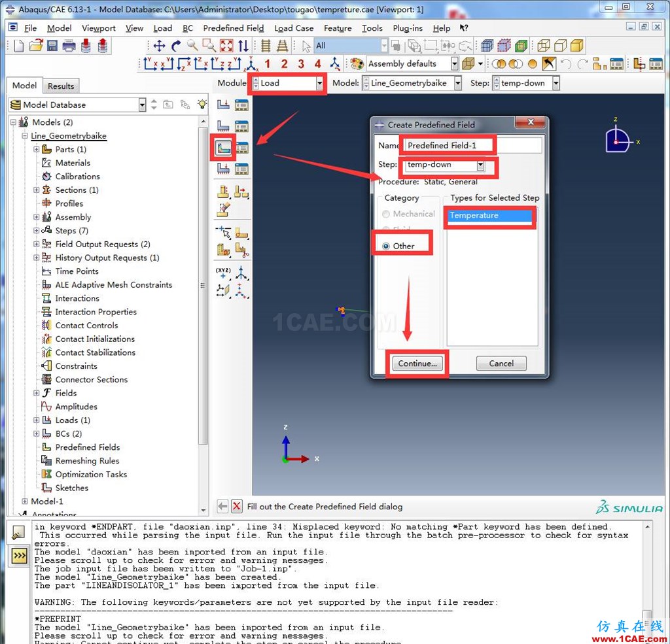670x644 pixels.
Task: Expand the Steps (7) tree node
Action: point(37,231)
